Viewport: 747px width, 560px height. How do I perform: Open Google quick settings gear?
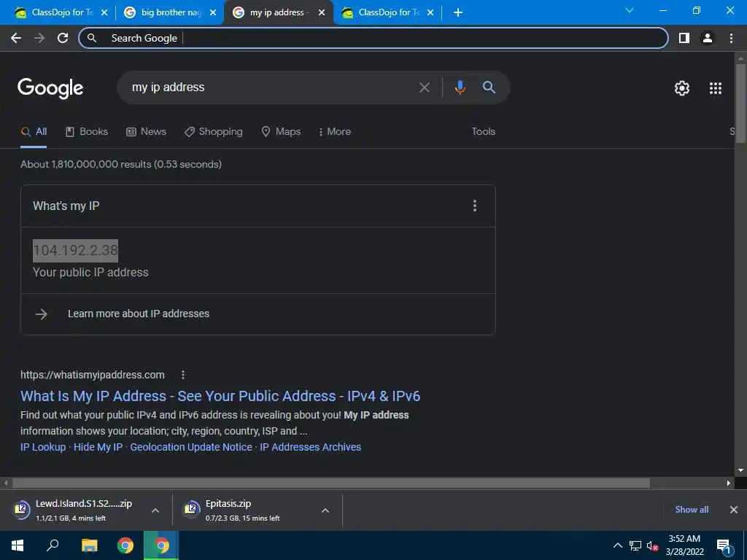[x=682, y=88]
